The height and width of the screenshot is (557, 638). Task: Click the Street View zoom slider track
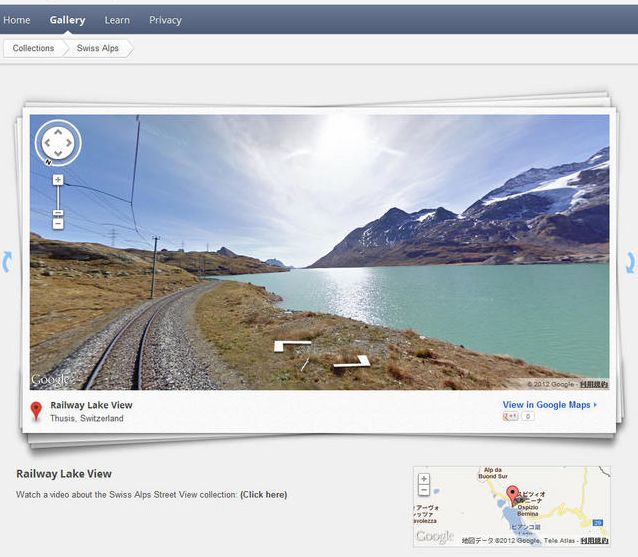pyautogui.click(x=58, y=202)
